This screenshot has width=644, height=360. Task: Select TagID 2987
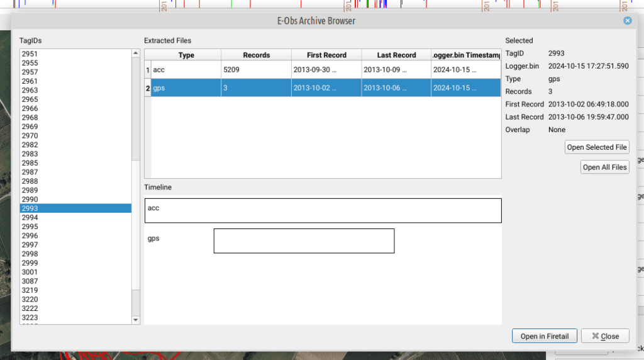(x=75, y=172)
